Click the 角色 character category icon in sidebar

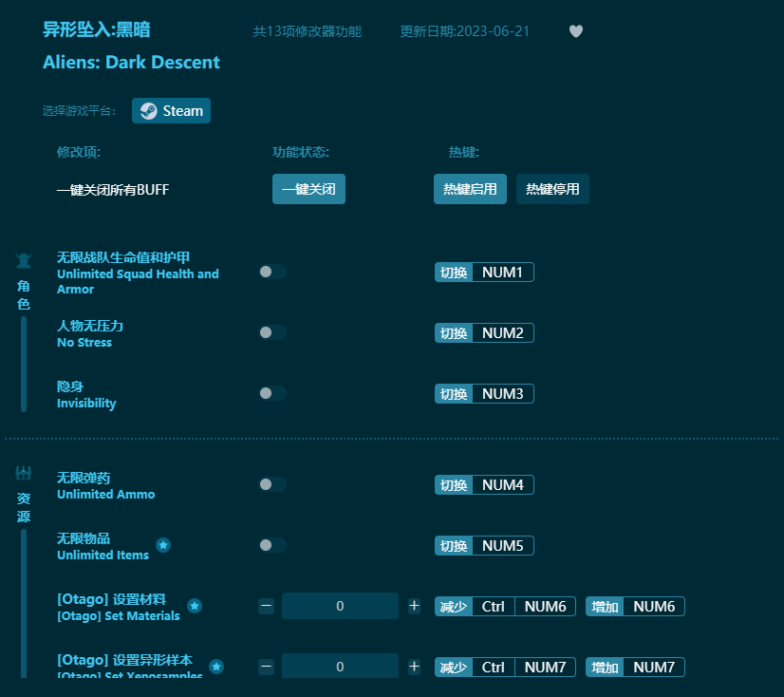[23, 259]
